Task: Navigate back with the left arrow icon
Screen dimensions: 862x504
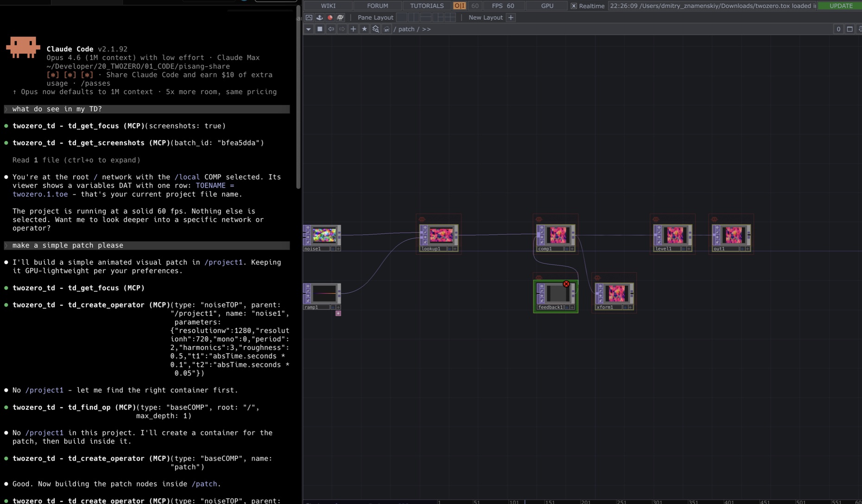Action: tap(331, 29)
